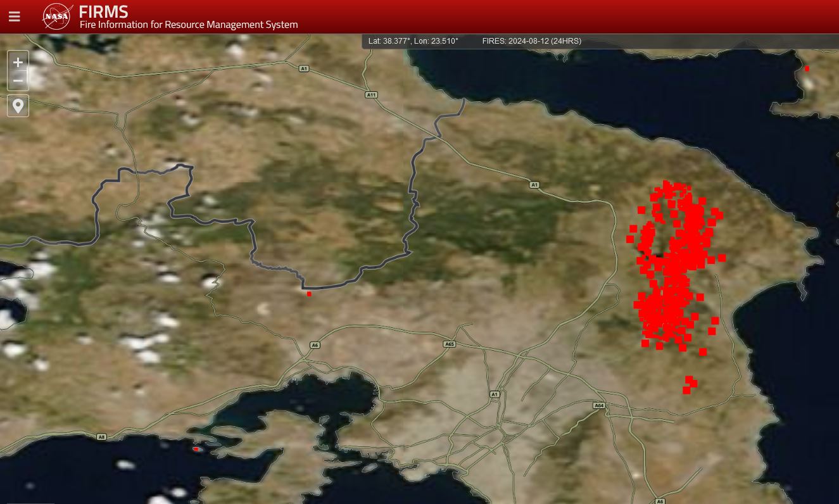Click the Lat/Lon coordinate readout
The height and width of the screenshot is (504, 839).
click(x=413, y=41)
